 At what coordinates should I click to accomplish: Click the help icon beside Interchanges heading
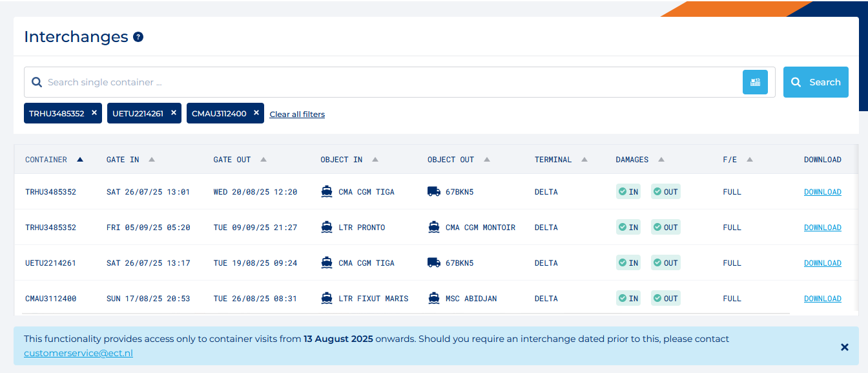pos(138,37)
